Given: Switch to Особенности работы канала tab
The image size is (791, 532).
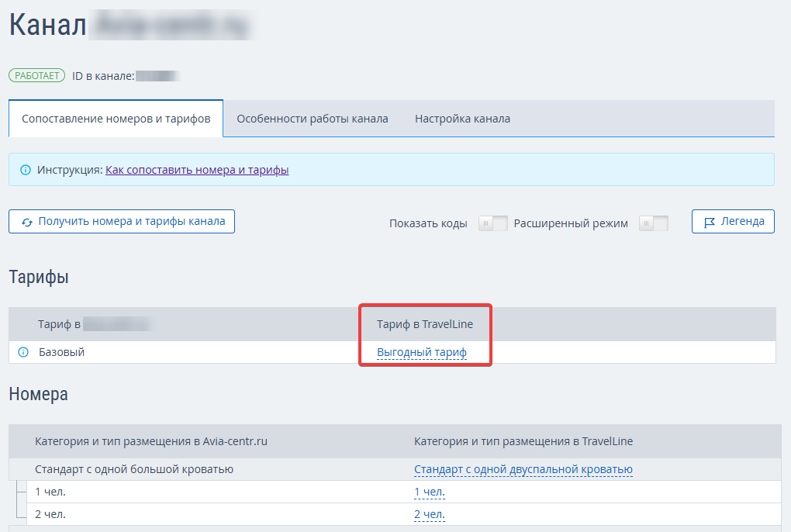Looking at the screenshot, I should (313, 119).
